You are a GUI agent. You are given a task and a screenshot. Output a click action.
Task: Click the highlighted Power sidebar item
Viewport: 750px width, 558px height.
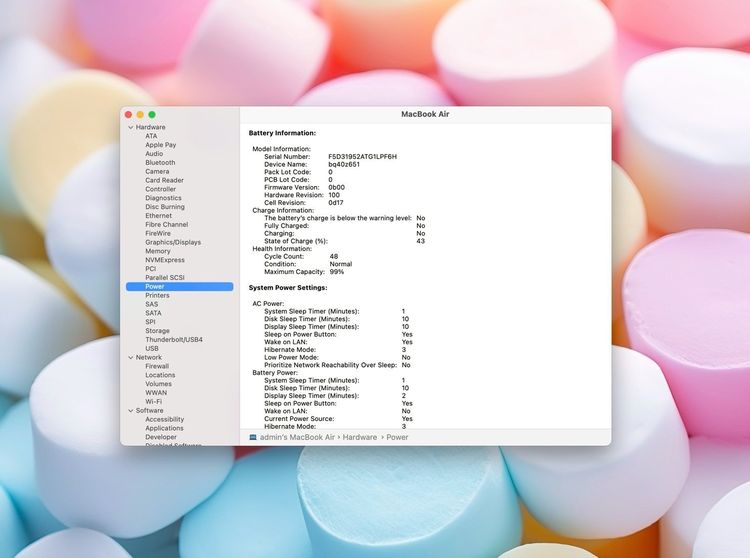coord(180,286)
